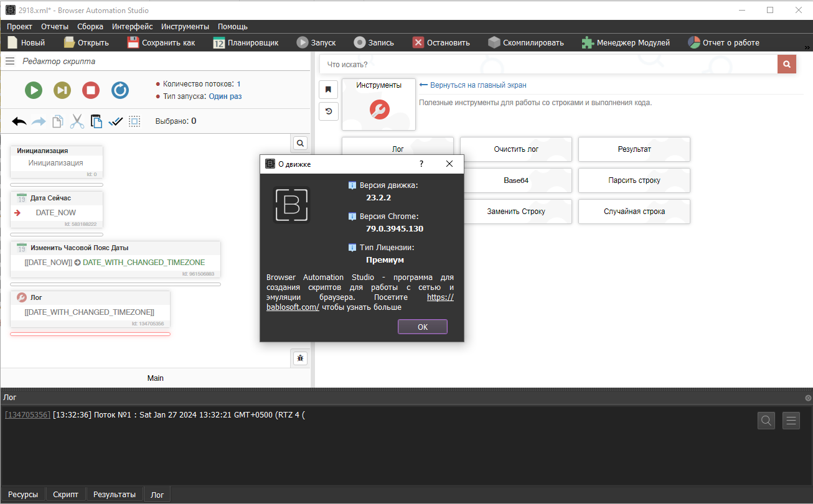813x504 pixels.
Task: Switch to the Результаты tab
Action: click(115, 494)
